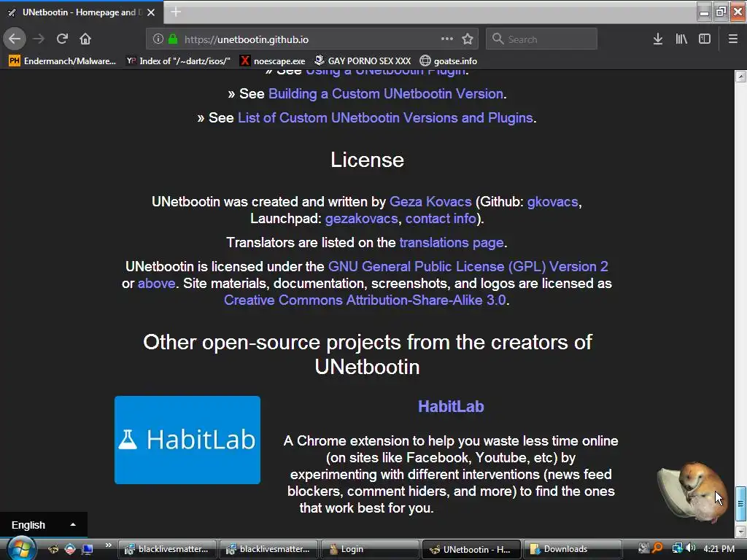Click UNetbootin taskbar button
This screenshot has height=560, width=747.
[471, 549]
